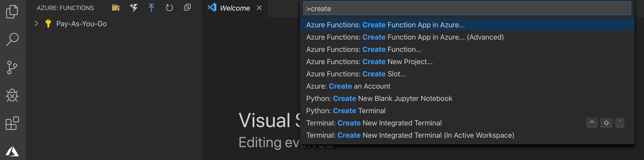
Task: Click the Create Function lightning icon
Action: tap(134, 8)
